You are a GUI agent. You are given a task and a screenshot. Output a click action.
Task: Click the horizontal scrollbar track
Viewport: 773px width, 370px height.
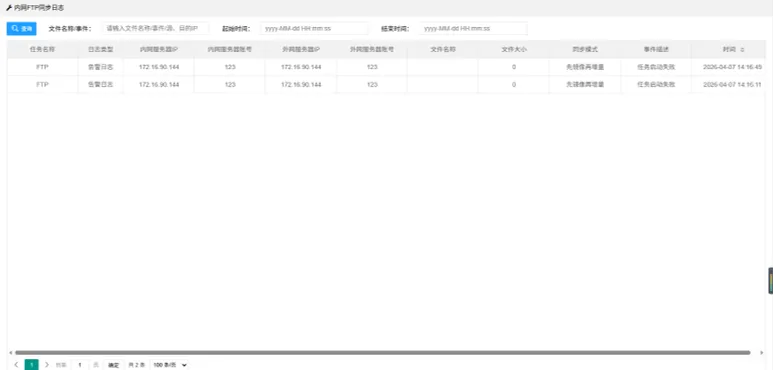383,352
